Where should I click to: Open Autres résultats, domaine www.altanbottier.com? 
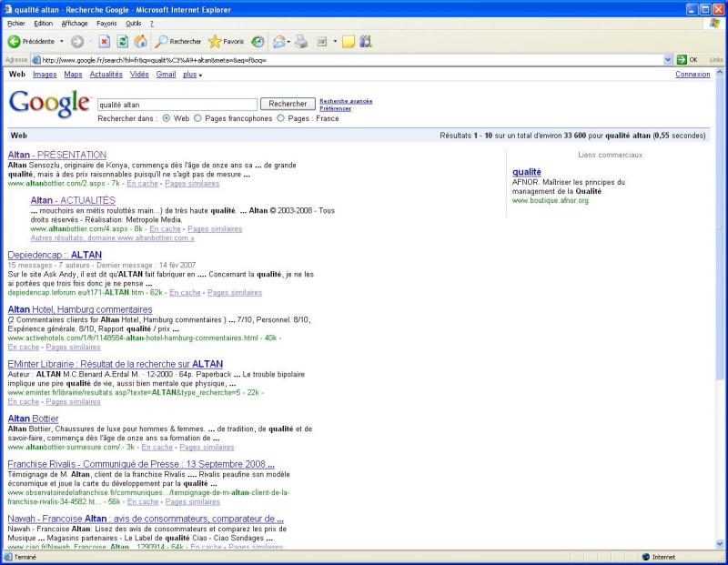click(x=112, y=237)
